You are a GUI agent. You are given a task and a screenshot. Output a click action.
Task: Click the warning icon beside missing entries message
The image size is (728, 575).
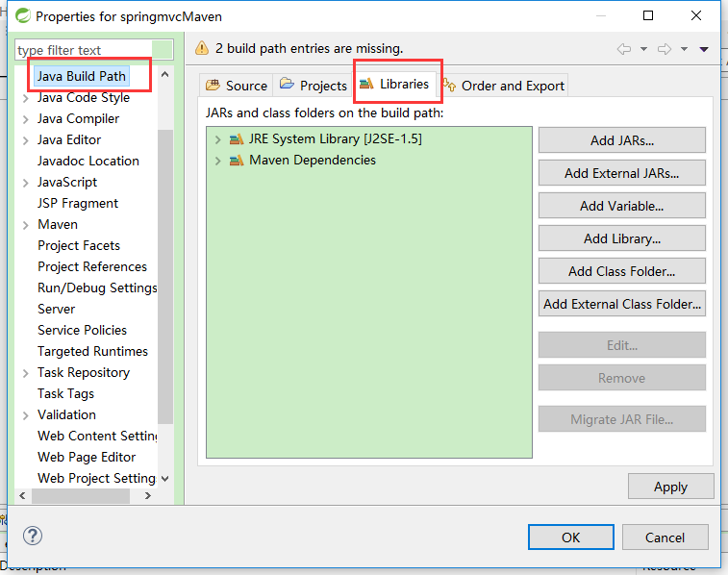(x=202, y=48)
